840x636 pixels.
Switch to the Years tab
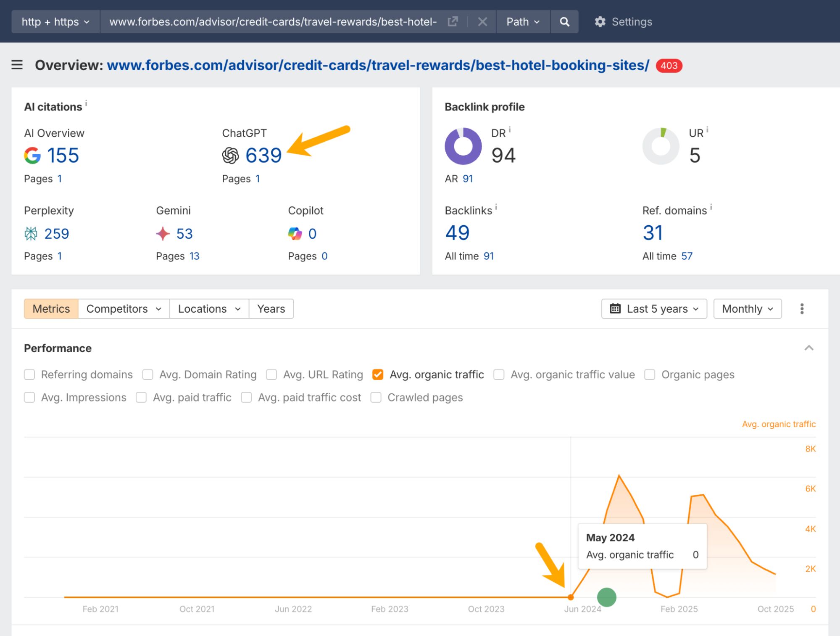click(x=271, y=309)
